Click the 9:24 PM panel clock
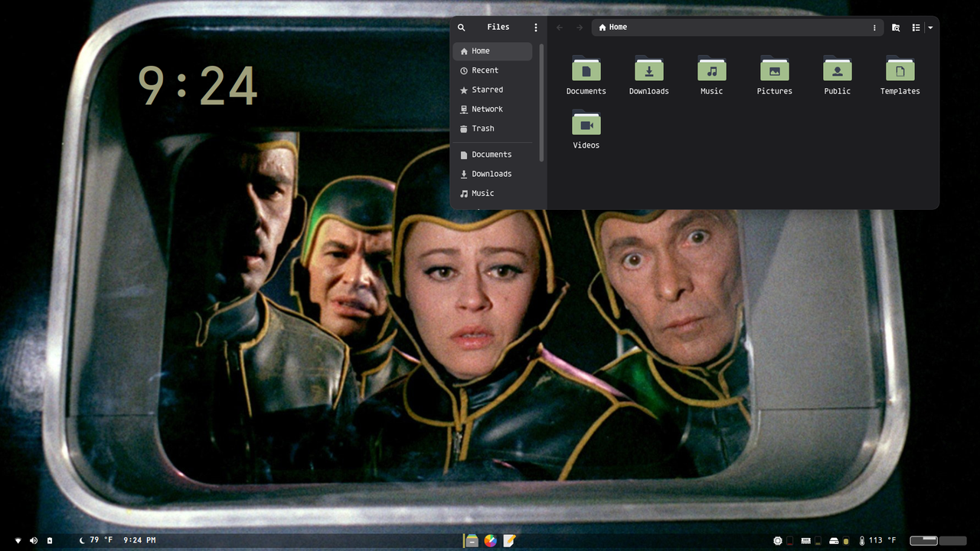Image resolution: width=980 pixels, height=551 pixels. click(139, 540)
